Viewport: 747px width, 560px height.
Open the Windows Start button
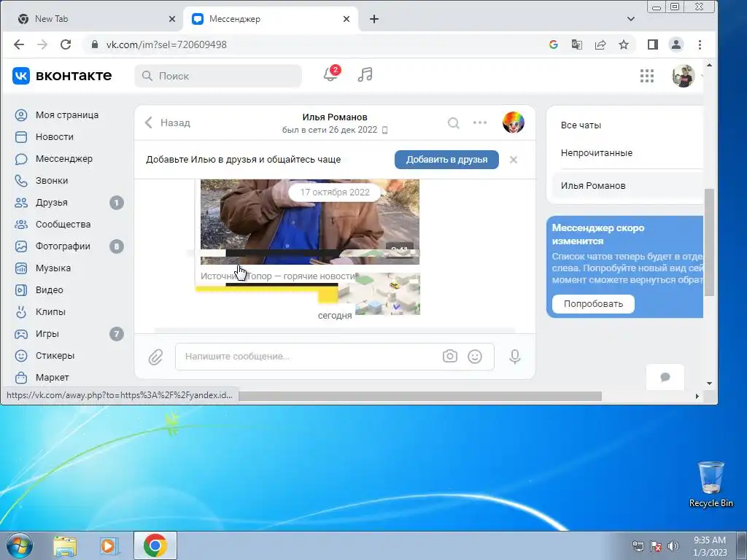click(x=19, y=545)
